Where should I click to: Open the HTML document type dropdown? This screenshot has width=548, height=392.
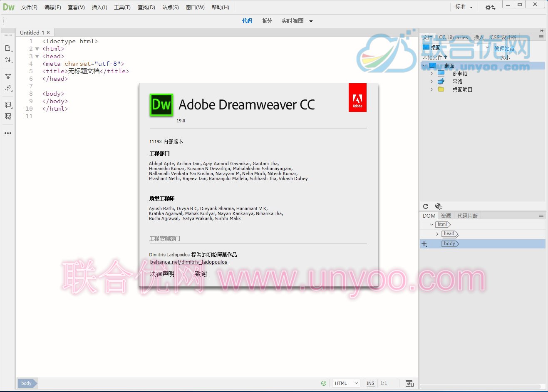[x=346, y=383]
